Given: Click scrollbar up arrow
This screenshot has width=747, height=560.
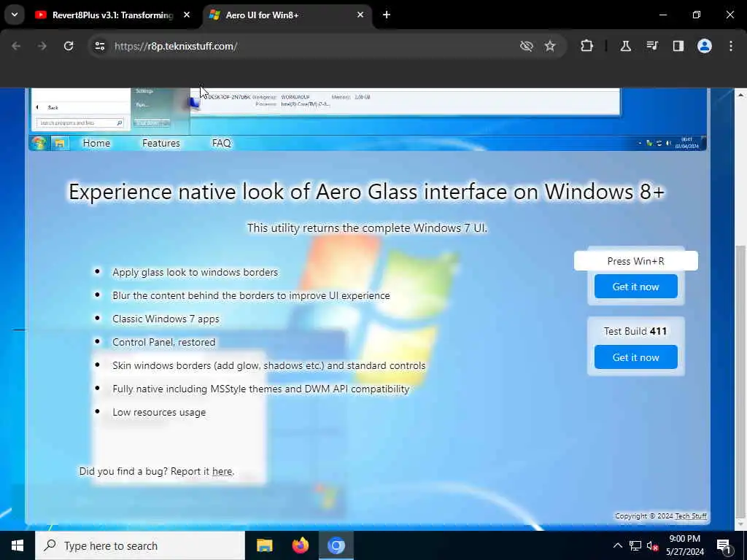Looking at the screenshot, I should (741, 96).
